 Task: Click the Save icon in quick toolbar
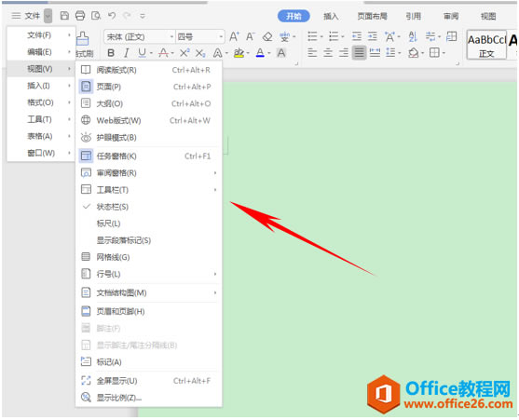click(x=64, y=16)
